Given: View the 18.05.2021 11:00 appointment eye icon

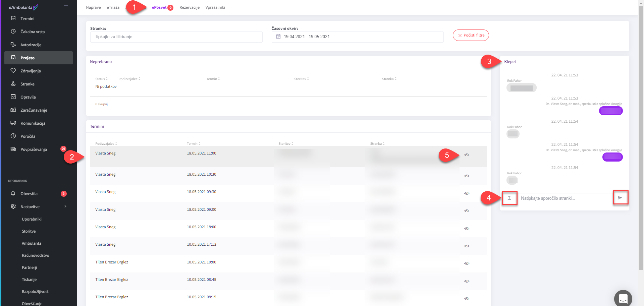Looking at the screenshot, I should 467,155.
